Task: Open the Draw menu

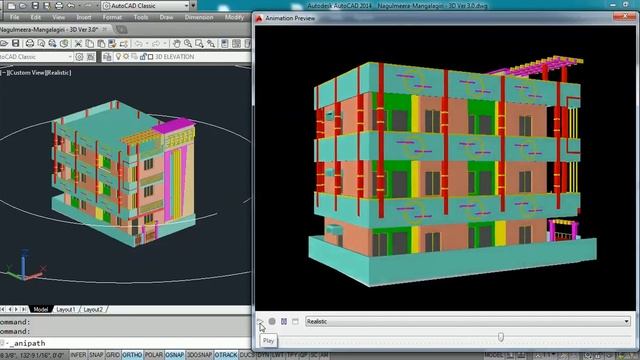Action: 166,17
